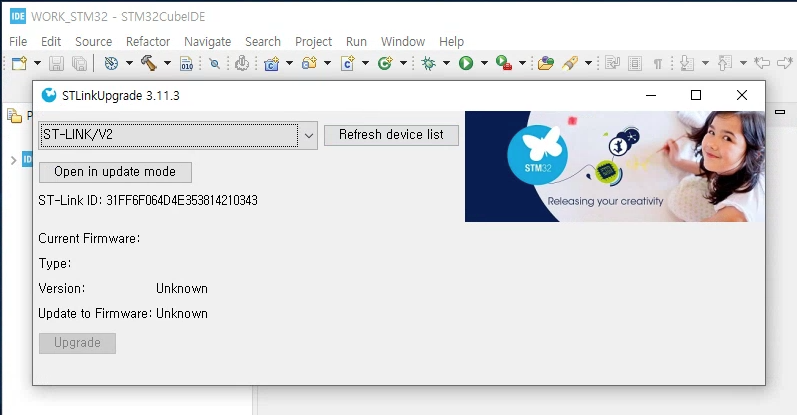Click the Save toolbar icon

[56, 63]
